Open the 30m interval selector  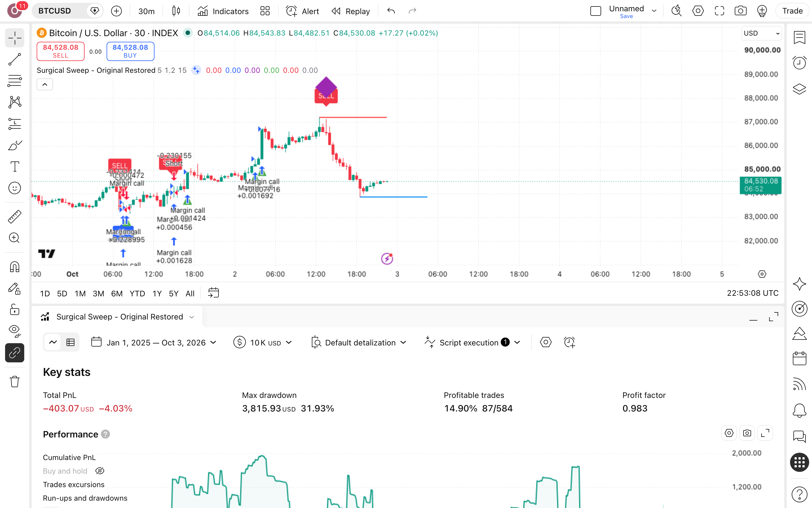[146, 11]
